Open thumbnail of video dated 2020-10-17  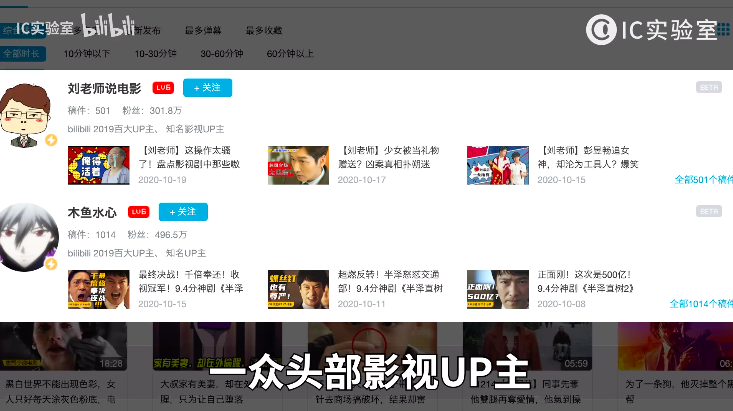tap(298, 166)
